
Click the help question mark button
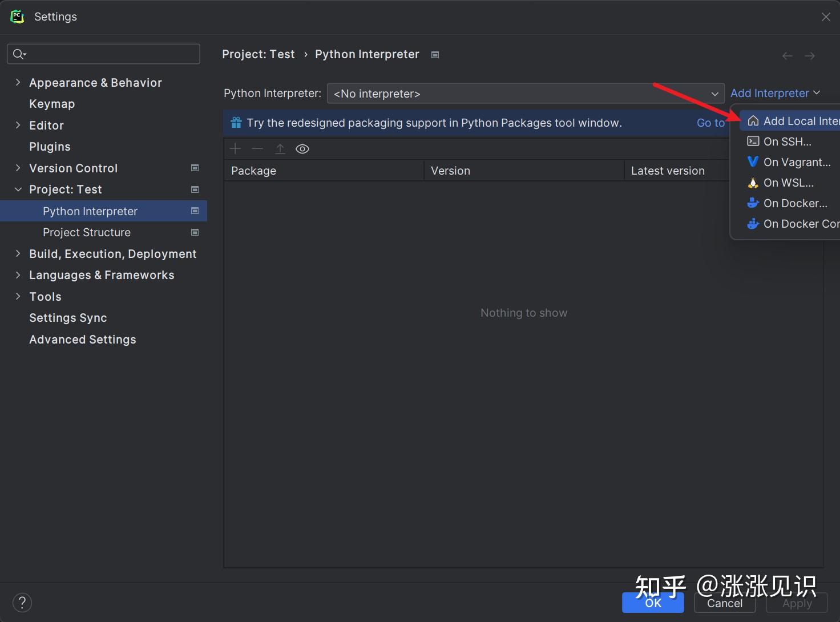(22, 603)
